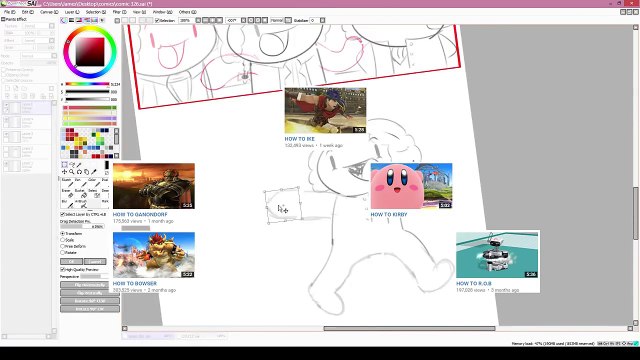Open the Layer menu
640x360 pixels.
click(72, 12)
